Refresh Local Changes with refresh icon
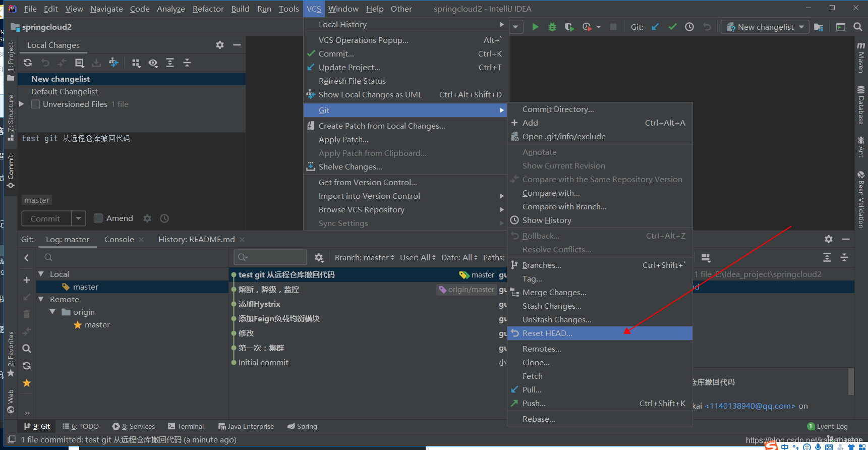The image size is (868, 450). (x=28, y=63)
